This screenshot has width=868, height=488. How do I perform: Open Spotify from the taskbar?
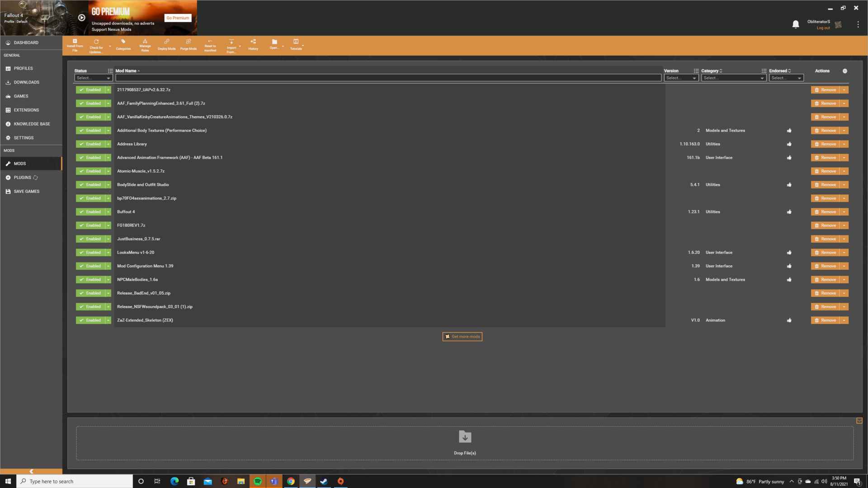[258, 481]
